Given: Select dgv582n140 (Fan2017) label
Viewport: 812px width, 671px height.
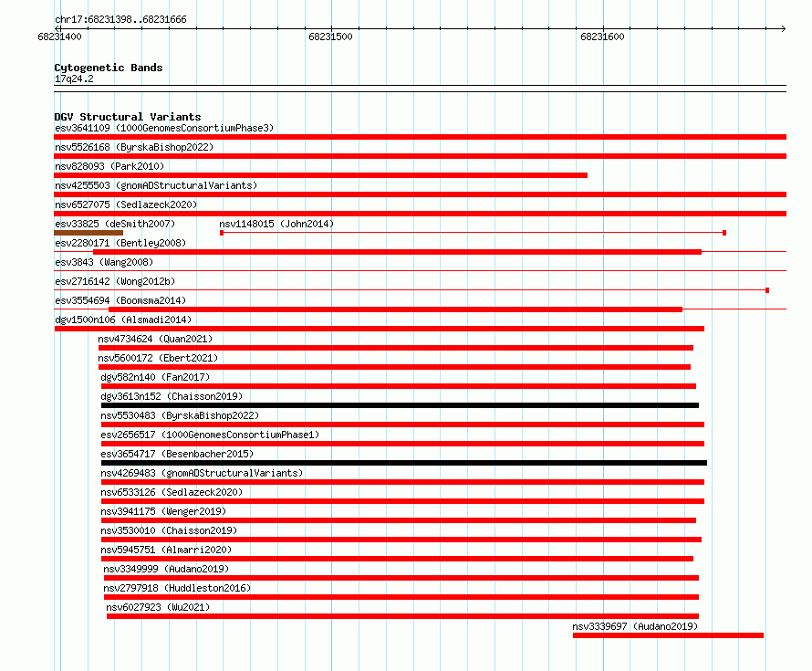Looking at the screenshot, I should point(155,377).
